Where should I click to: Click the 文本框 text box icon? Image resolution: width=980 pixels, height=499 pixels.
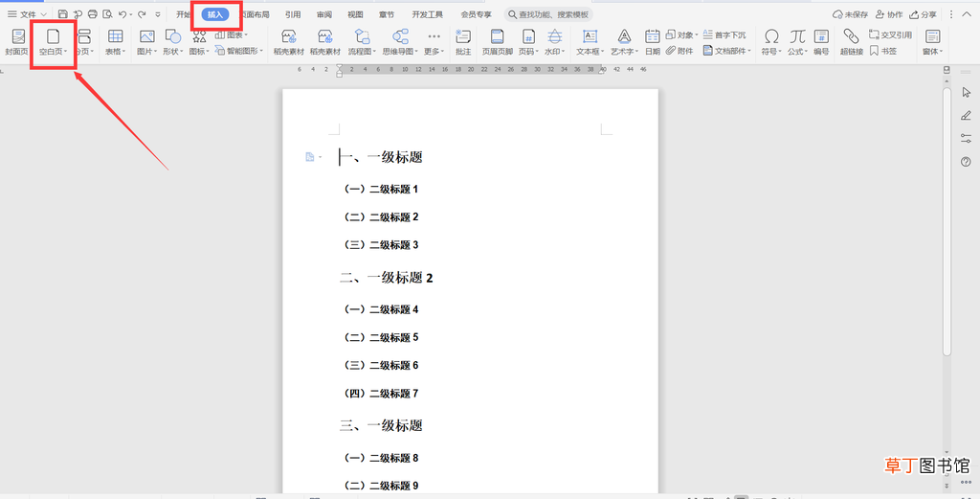pos(590,36)
